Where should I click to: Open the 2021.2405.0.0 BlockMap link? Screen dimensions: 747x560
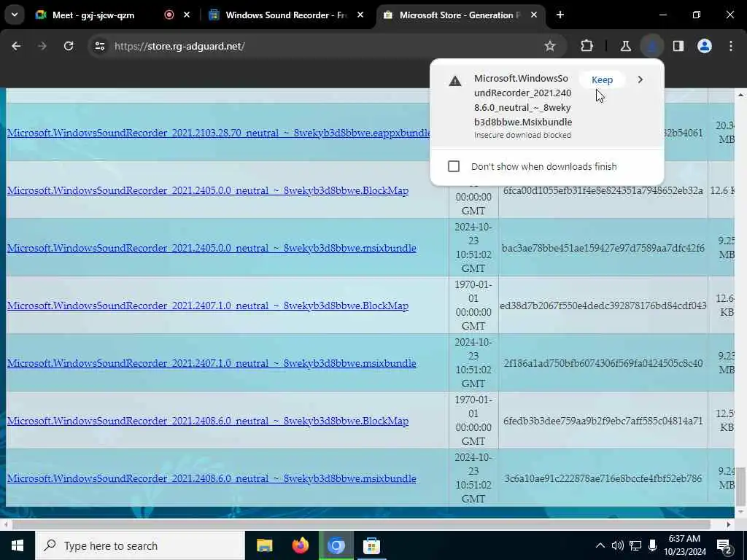208,190
